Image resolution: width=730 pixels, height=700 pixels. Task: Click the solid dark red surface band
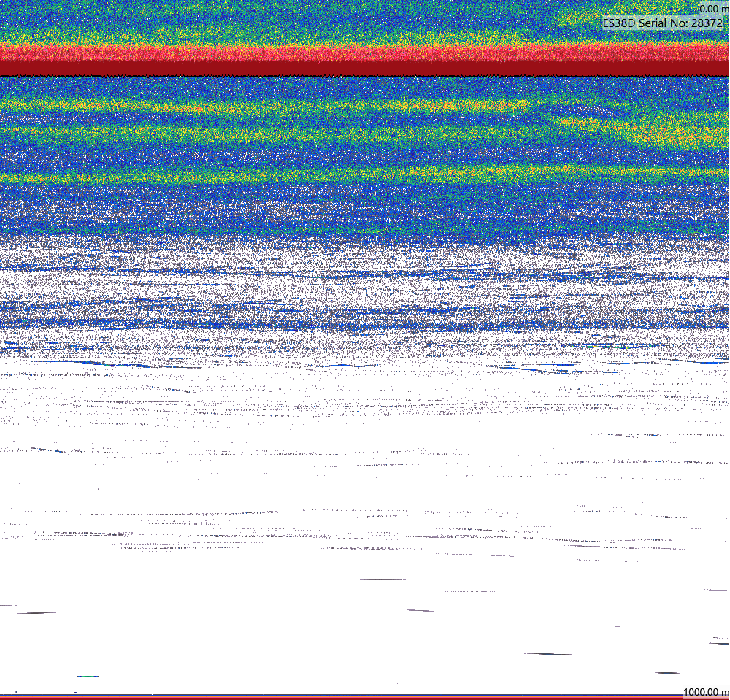(365, 68)
